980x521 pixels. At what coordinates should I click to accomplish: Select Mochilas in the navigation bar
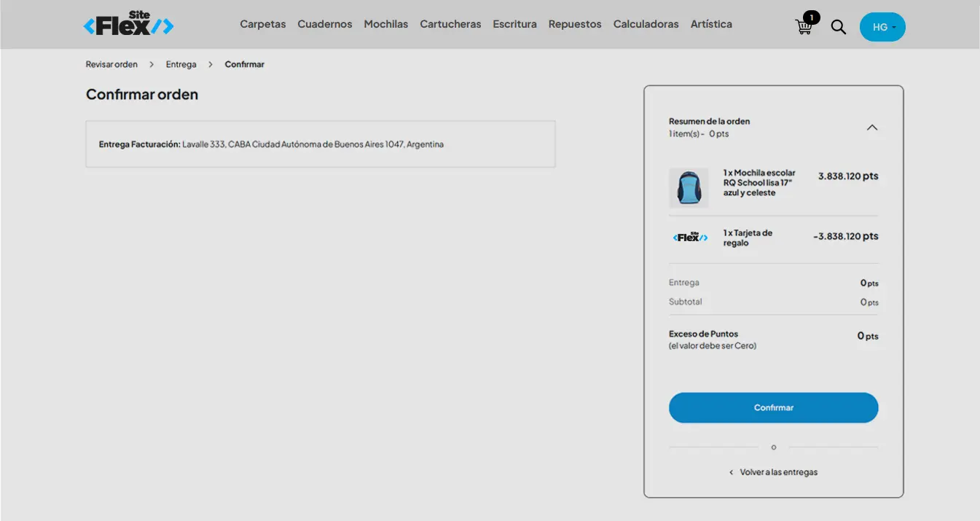(x=385, y=24)
